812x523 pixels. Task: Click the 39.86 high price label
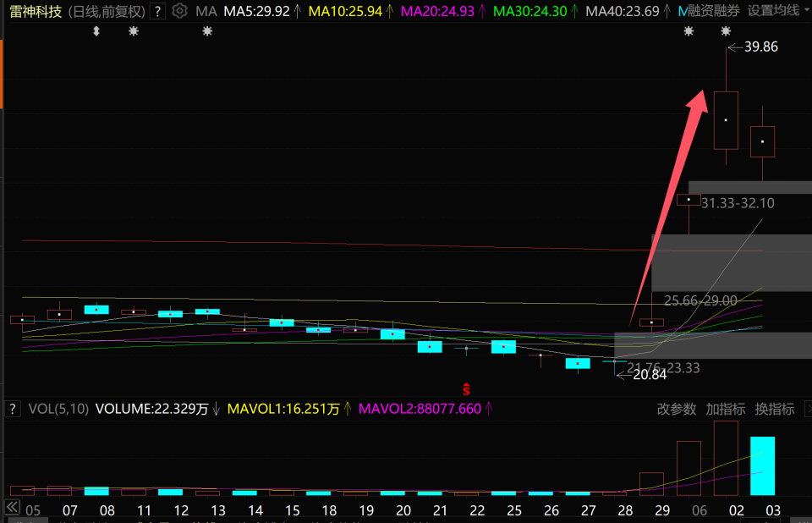760,47
